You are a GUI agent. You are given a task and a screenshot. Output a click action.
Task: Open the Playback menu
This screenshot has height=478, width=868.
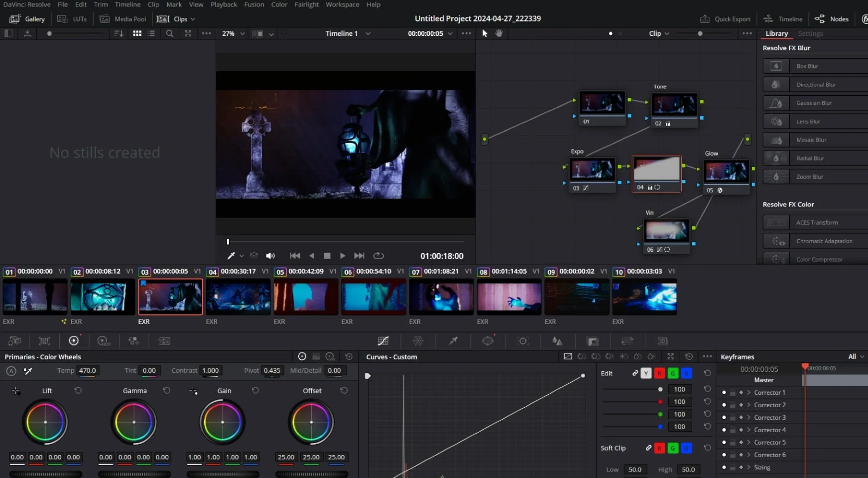[x=224, y=4]
